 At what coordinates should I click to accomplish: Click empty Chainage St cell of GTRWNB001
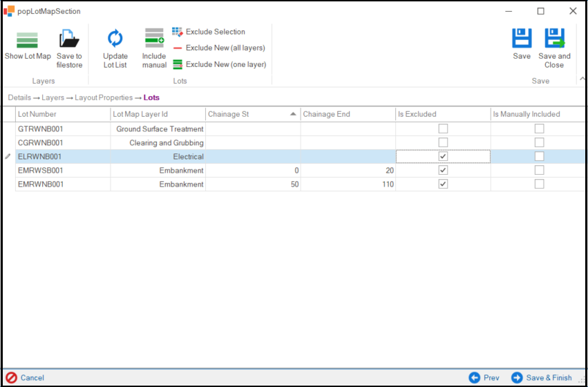253,129
